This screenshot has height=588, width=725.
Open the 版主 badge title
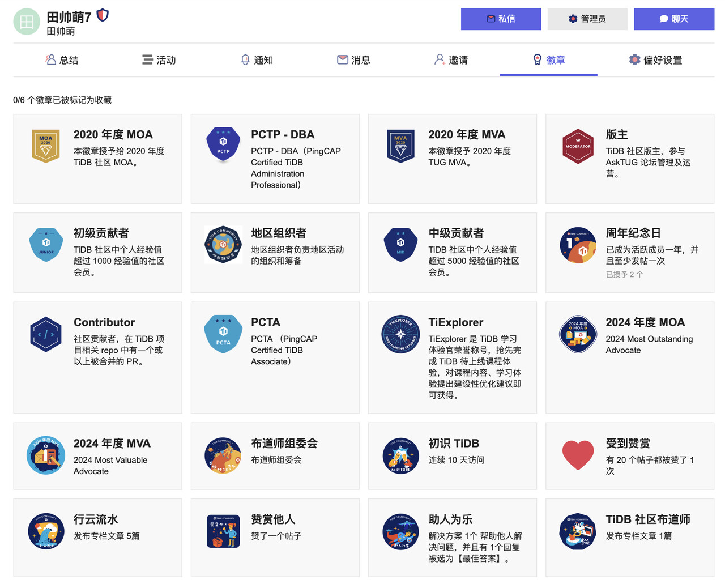point(617,135)
